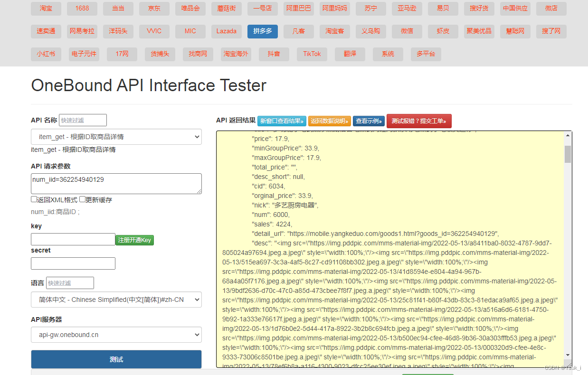Select the 义乌购 platform tab
This screenshot has width=588, height=375.
371,31
